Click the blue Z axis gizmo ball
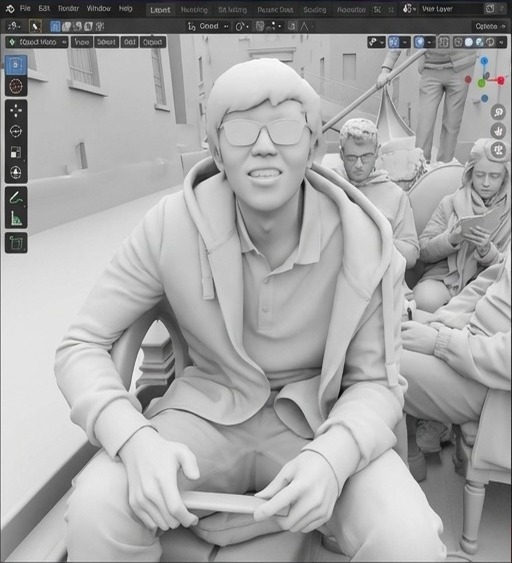 484,61
